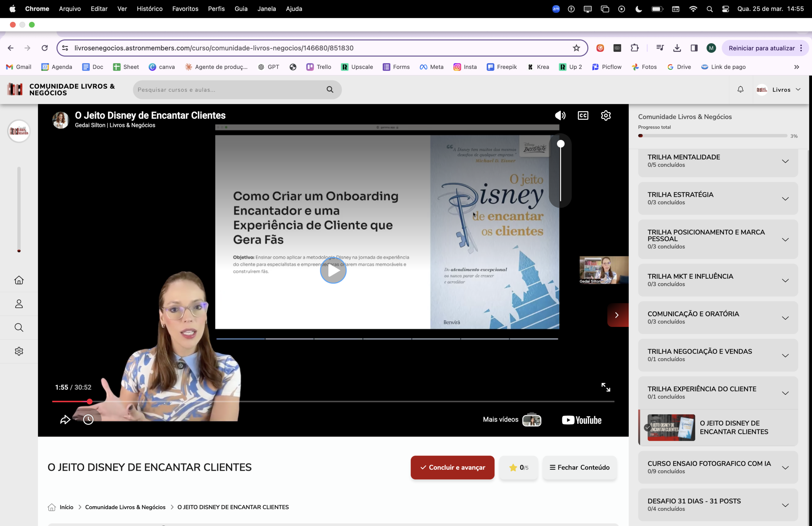Click the browser address bar URL

pos(214,48)
